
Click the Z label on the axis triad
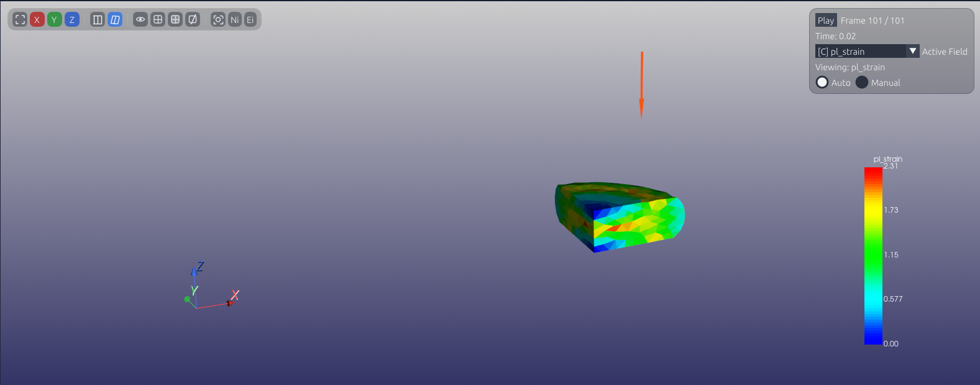200,266
